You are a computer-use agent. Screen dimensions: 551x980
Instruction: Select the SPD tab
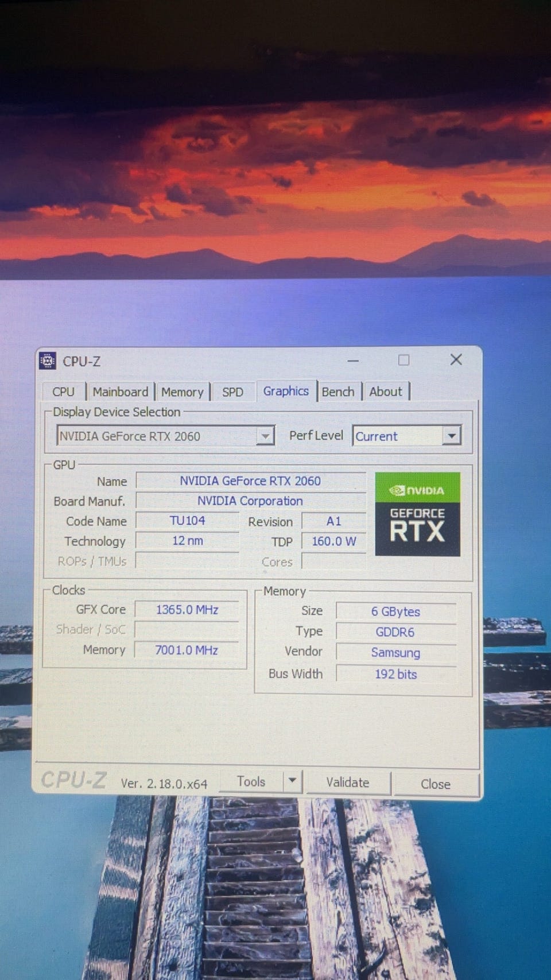click(232, 392)
